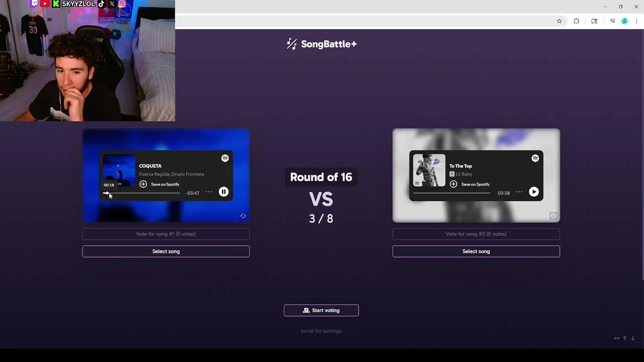Click YouTube icon on webcam overlay
The height and width of the screenshot is (362, 644).
tap(45, 4)
